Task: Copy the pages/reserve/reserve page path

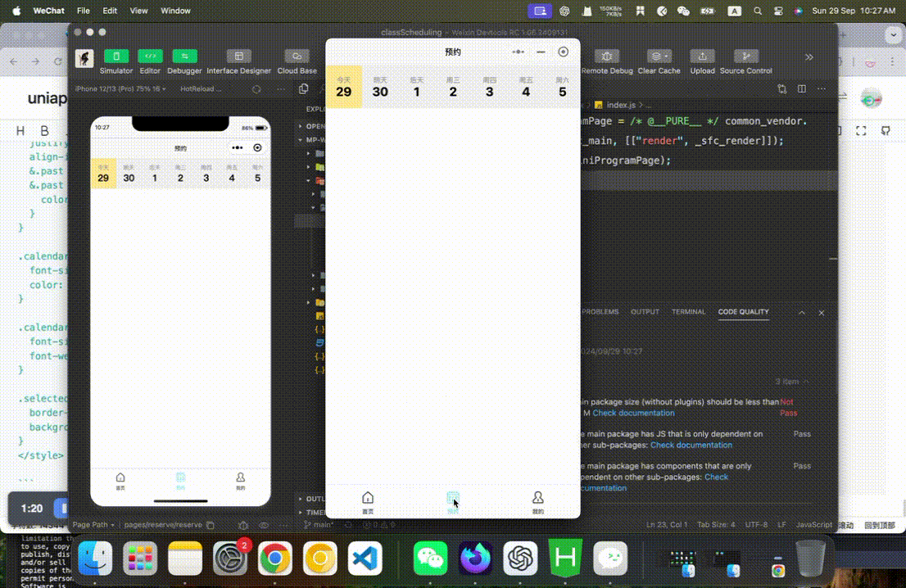Action: [211, 525]
